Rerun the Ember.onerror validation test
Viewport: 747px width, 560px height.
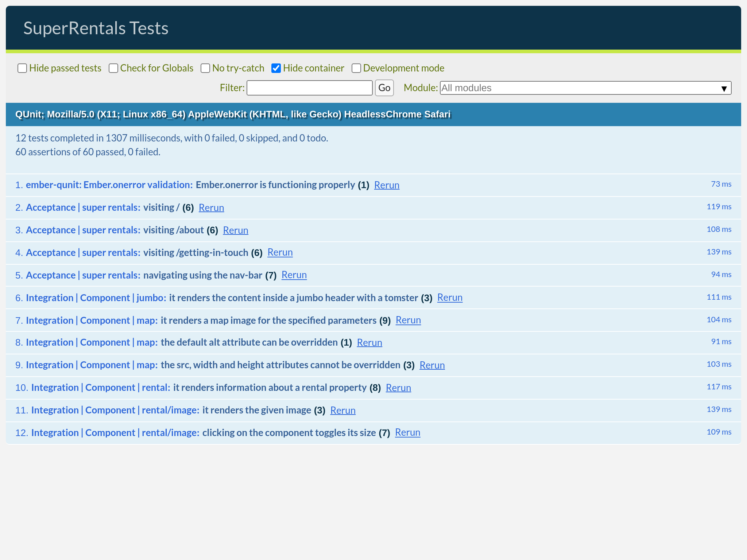[x=387, y=185]
